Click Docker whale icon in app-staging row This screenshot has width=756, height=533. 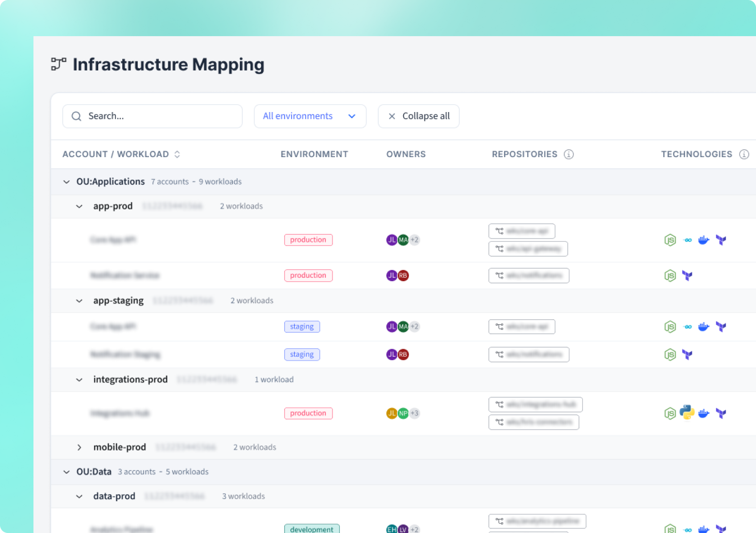(x=704, y=327)
